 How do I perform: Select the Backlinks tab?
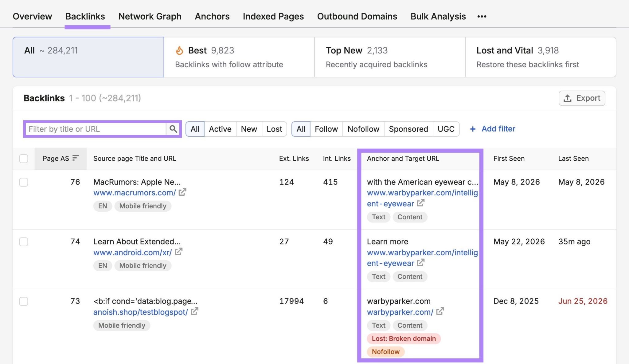click(x=85, y=16)
